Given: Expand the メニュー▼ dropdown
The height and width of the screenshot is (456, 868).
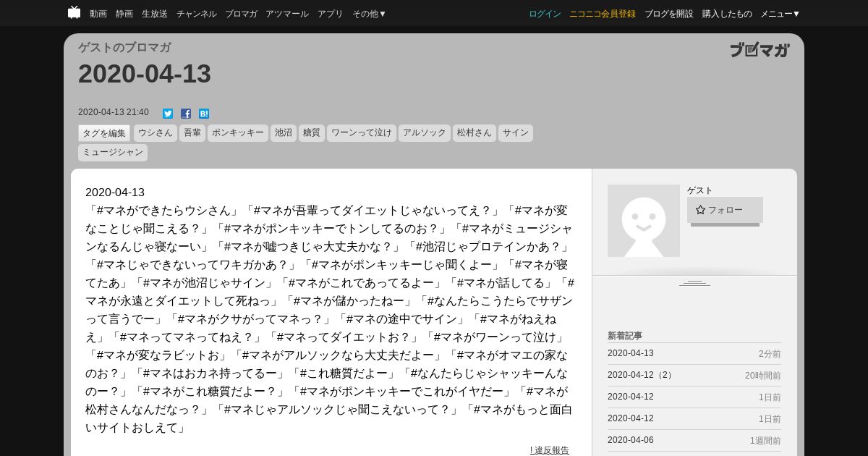Looking at the screenshot, I should tap(780, 14).
